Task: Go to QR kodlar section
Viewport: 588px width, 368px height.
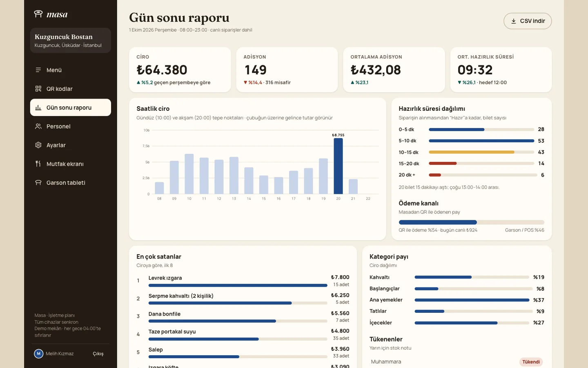Action: tap(71, 89)
